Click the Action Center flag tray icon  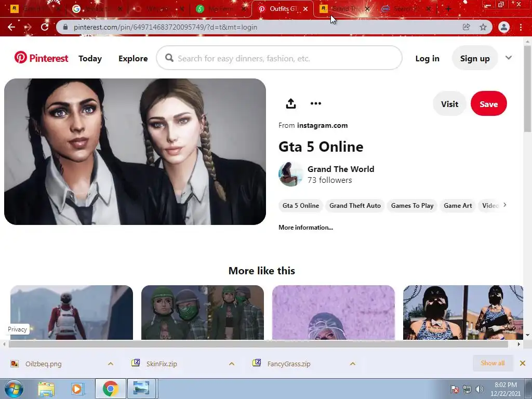pos(454,389)
